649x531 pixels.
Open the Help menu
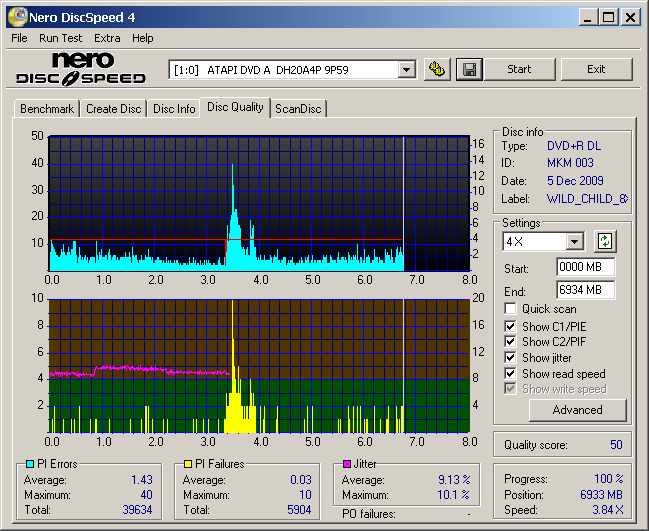tap(143, 38)
